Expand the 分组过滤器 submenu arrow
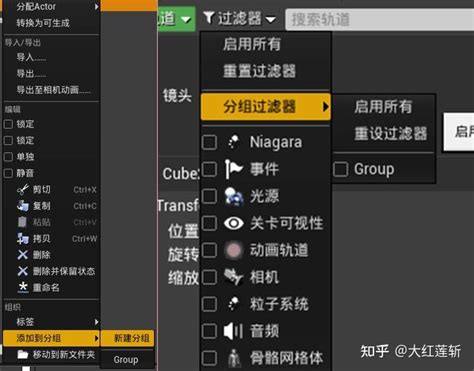Image resolution: width=474 pixels, height=371 pixels. pos(326,107)
